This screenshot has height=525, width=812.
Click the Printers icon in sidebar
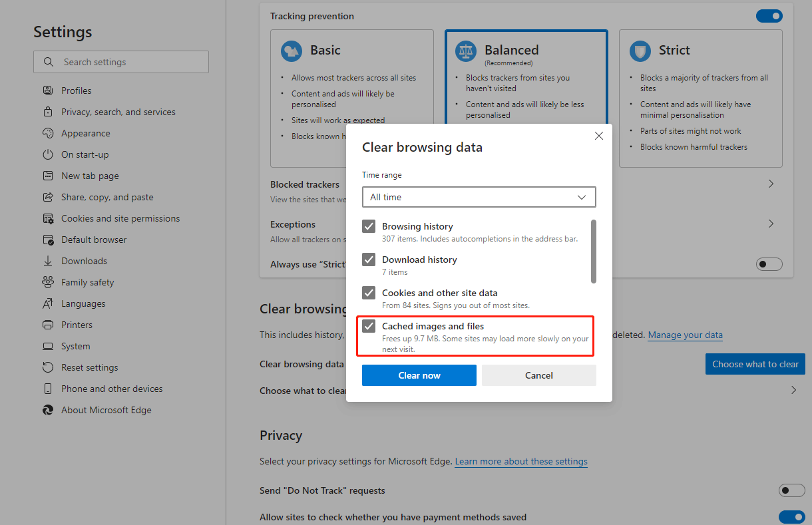coord(48,325)
